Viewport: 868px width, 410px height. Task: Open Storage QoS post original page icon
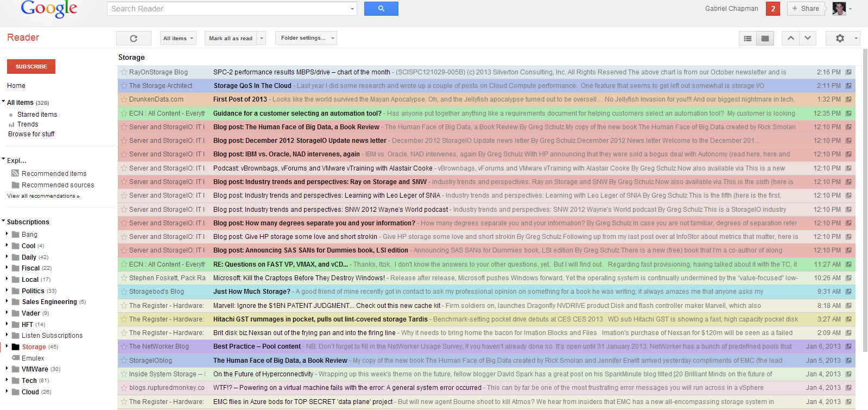click(848, 86)
